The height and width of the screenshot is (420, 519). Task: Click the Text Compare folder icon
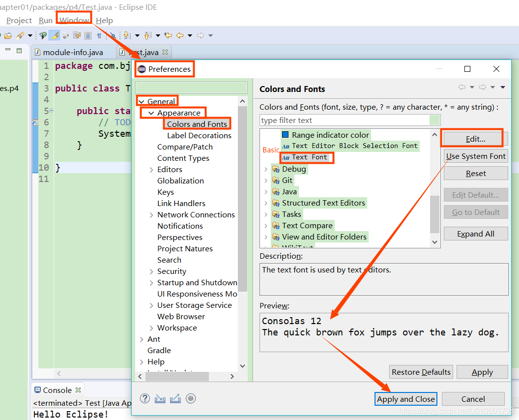click(x=276, y=226)
